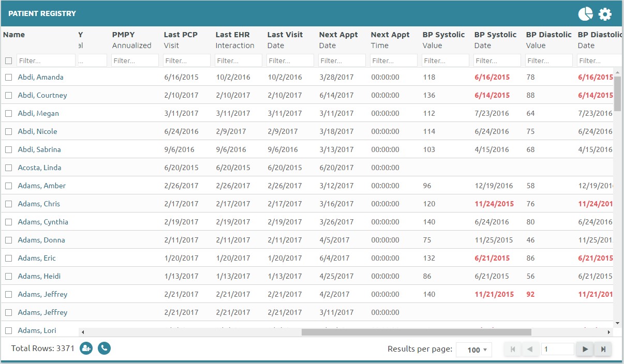The height and width of the screenshot is (364, 624).
Task: Click the scroll down arrow of the table
Action: point(617,323)
